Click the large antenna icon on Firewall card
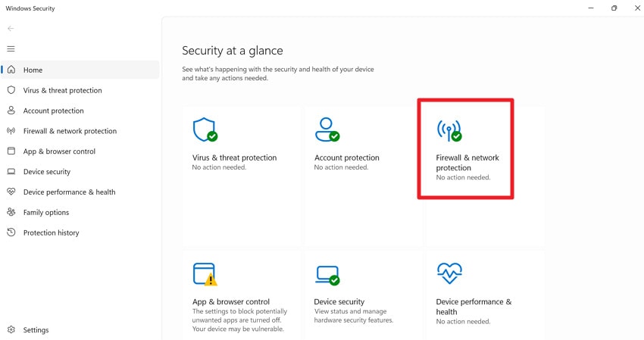The width and height of the screenshot is (644, 340). click(449, 130)
